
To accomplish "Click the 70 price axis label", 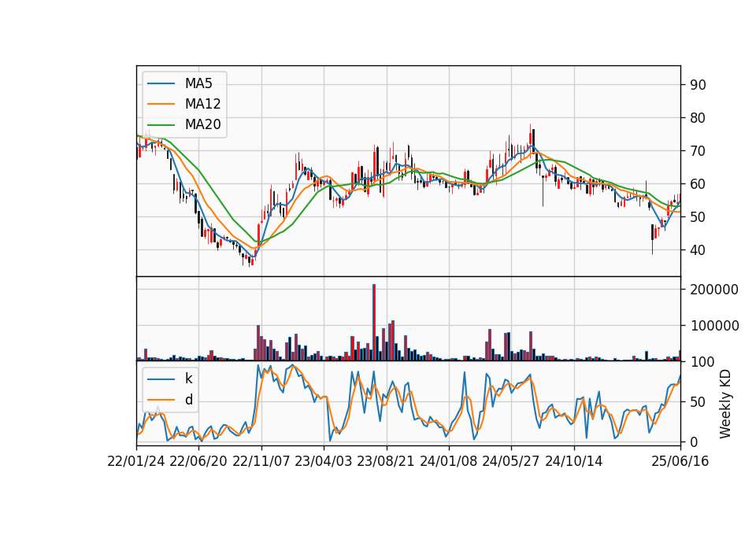I will [x=698, y=151].
